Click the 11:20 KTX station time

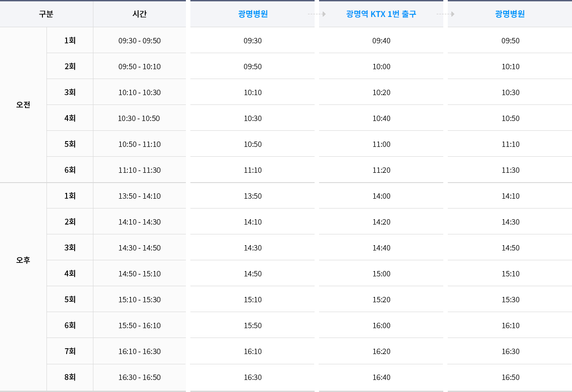tap(381, 170)
